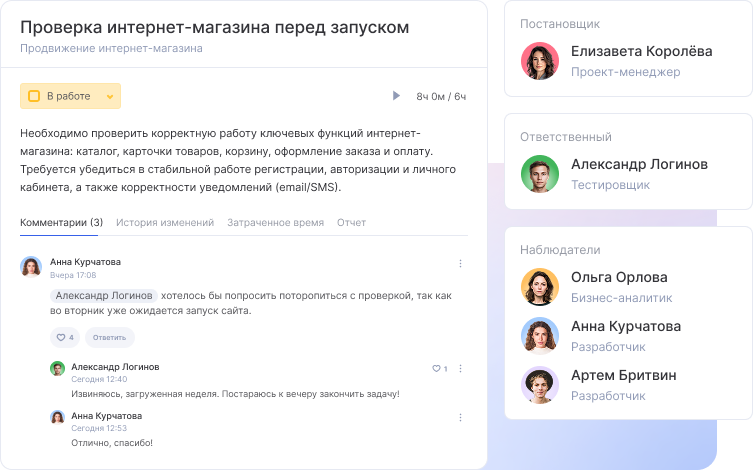Expand the 'В работе' status dropdown arrow
The image size is (753, 470).
click(110, 96)
